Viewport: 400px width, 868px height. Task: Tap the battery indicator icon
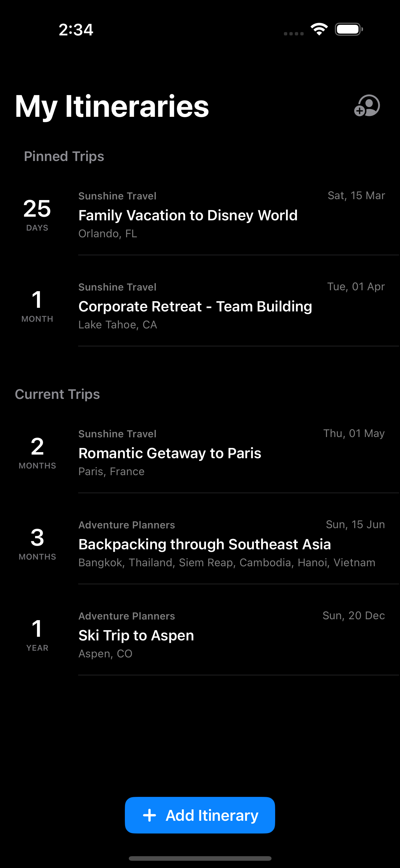point(349,29)
